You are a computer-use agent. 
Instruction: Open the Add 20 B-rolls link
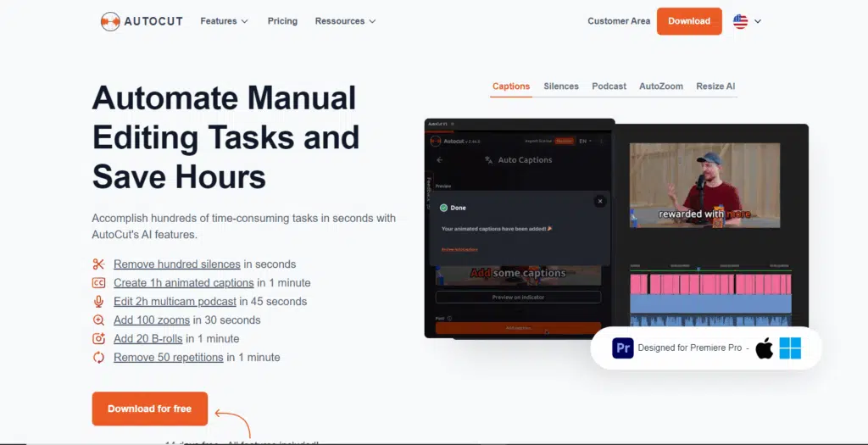tap(147, 339)
